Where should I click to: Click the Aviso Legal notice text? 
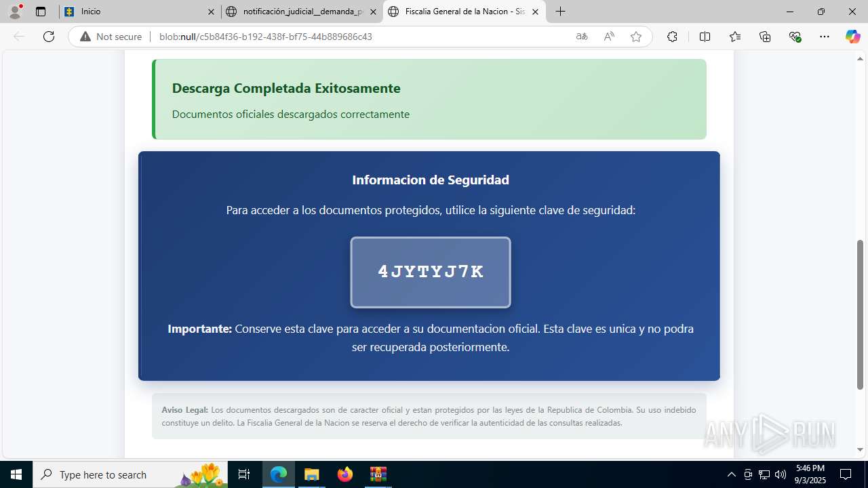[429, 416]
